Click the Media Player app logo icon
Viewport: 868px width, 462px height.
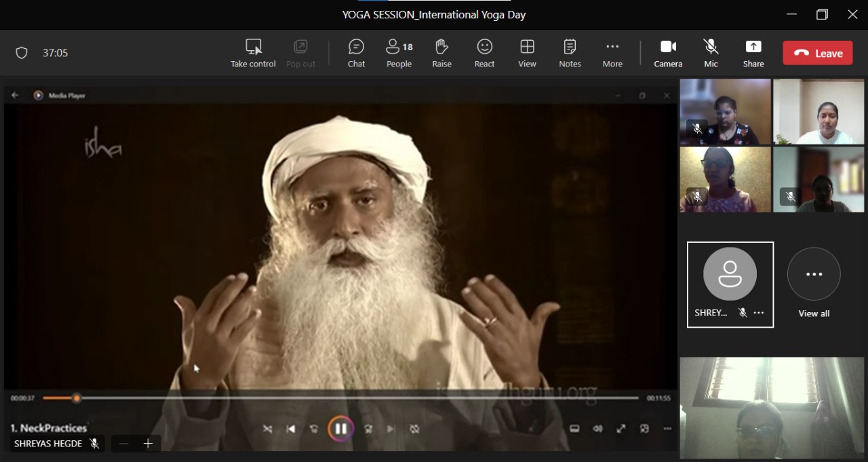click(x=38, y=96)
